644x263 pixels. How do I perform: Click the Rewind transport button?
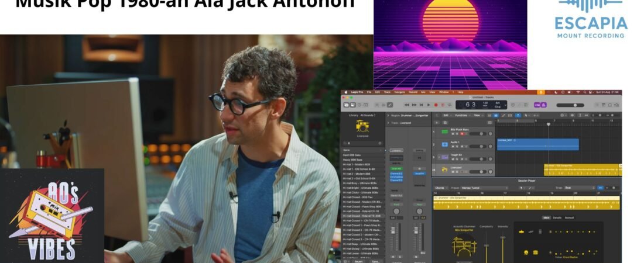[x=407, y=105]
